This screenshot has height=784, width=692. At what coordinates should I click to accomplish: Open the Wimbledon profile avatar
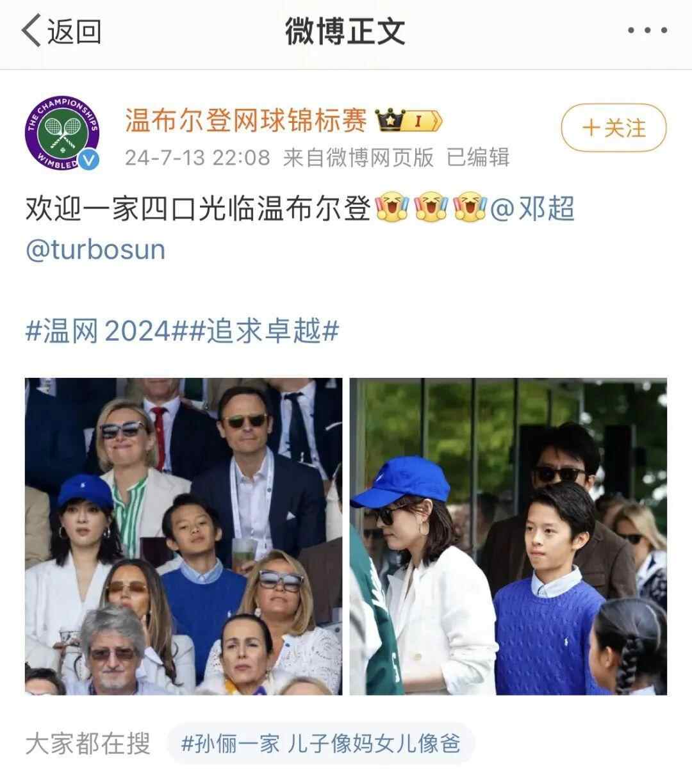pyautogui.click(x=62, y=133)
